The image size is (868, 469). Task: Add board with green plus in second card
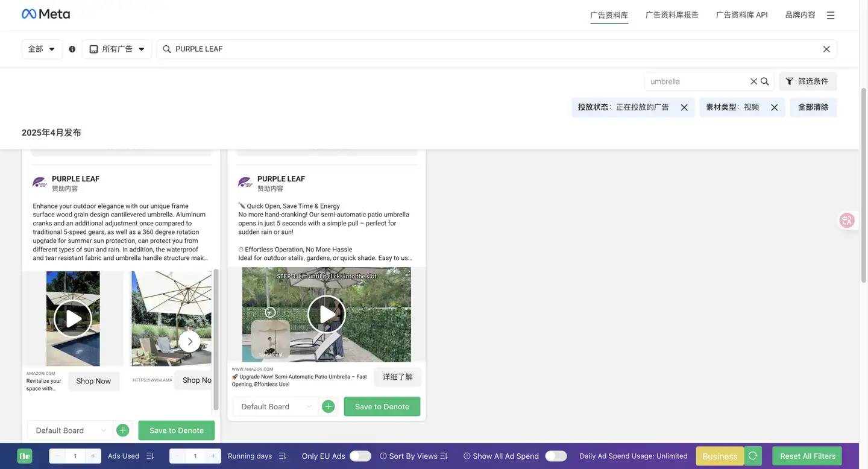[329, 406]
